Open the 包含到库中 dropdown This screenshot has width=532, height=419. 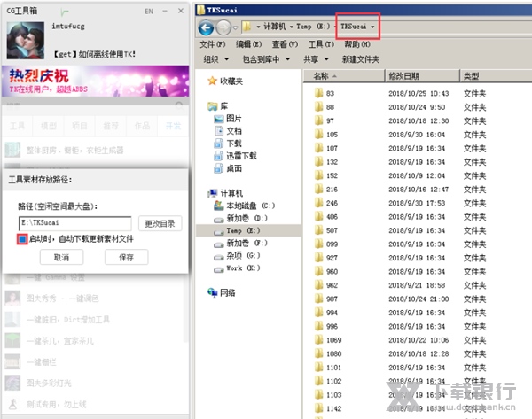[266, 59]
